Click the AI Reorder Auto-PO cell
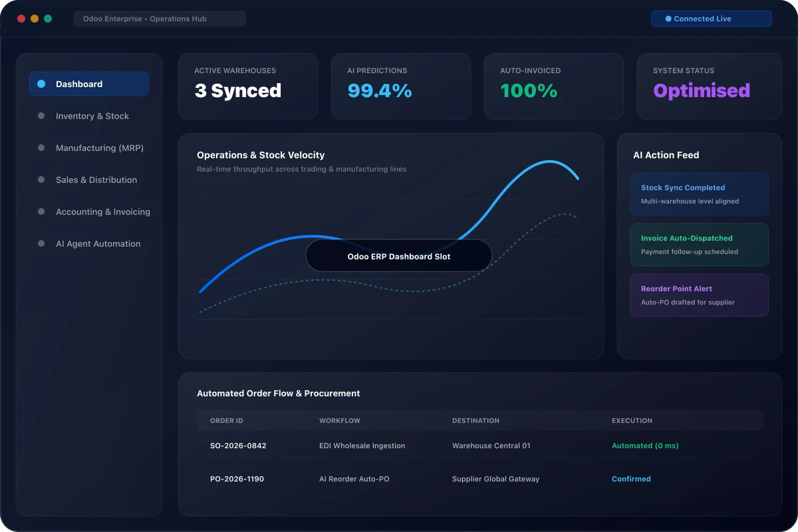798x532 pixels. [354, 479]
